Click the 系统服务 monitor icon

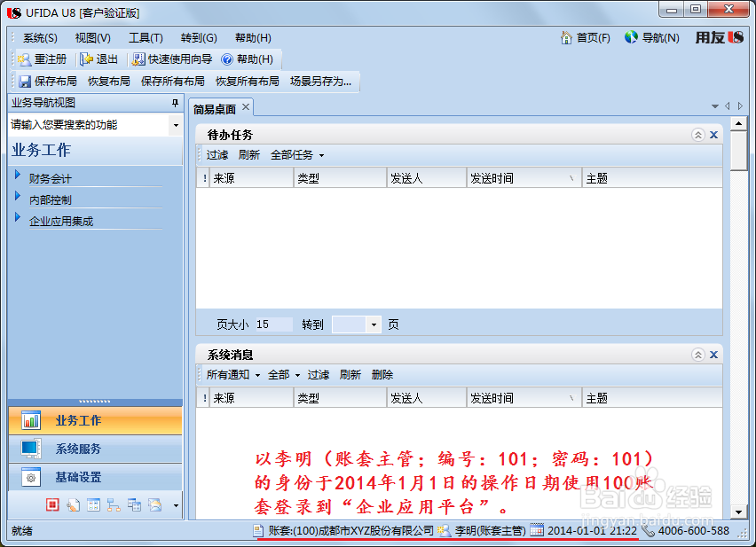[x=31, y=449]
